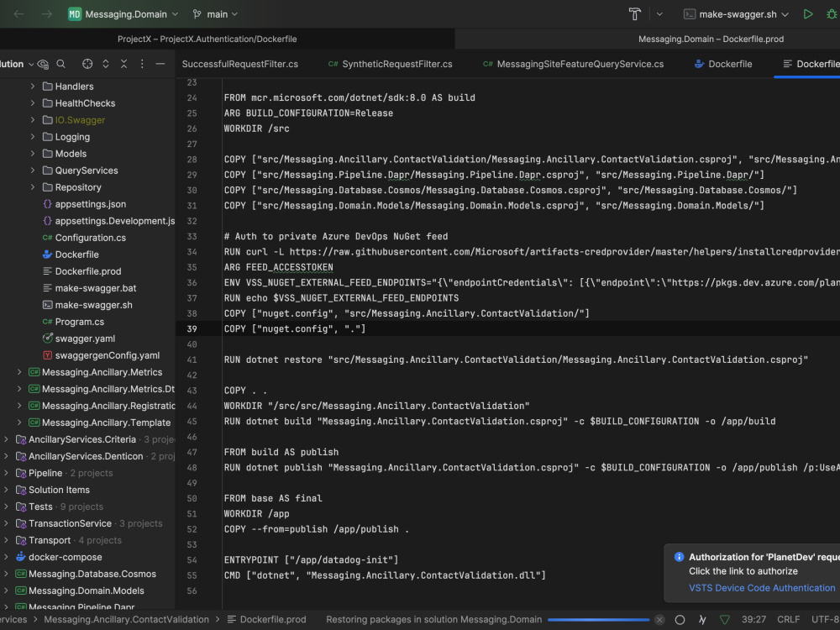The width and height of the screenshot is (840, 630).
Task: Open solution explorer options menu
Action: click(142, 65)
